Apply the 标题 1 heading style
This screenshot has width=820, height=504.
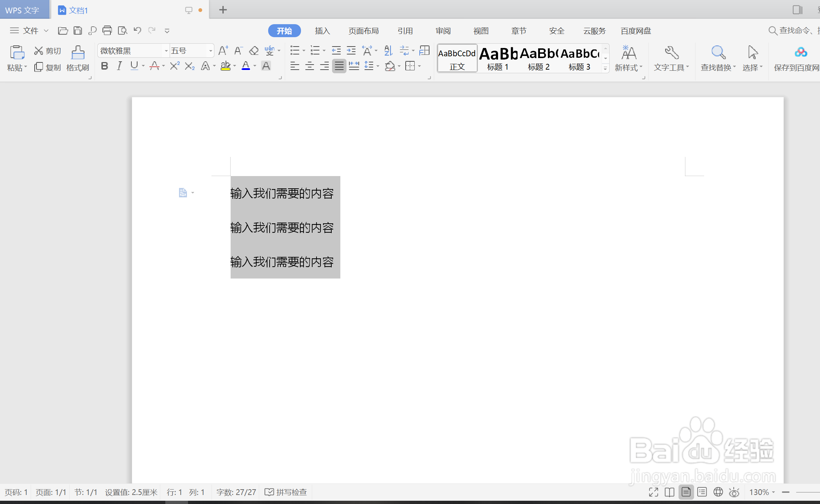498,58
